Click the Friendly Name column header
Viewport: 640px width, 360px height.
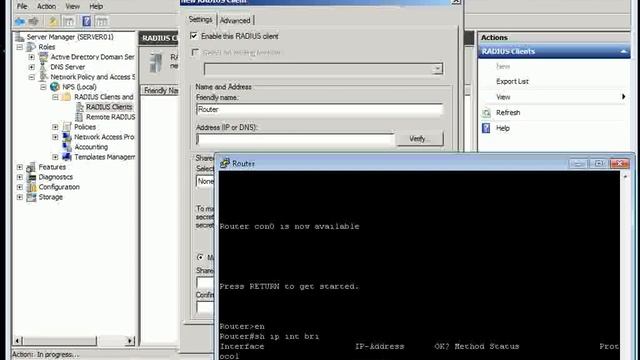pos(161,91)
